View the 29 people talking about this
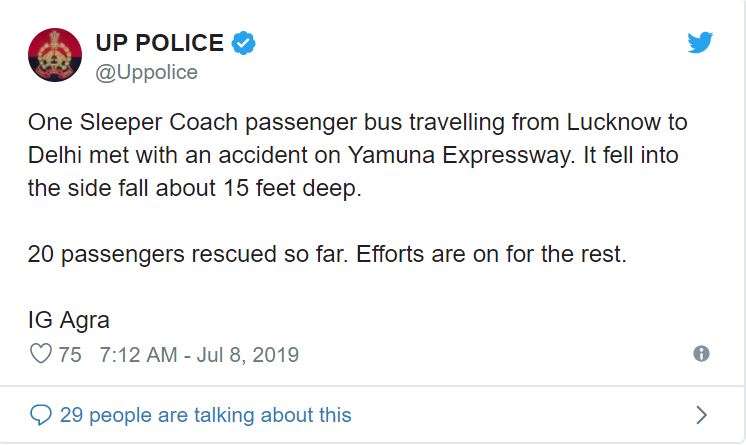The height and width of the screenshot is (445, 746). 206,415
